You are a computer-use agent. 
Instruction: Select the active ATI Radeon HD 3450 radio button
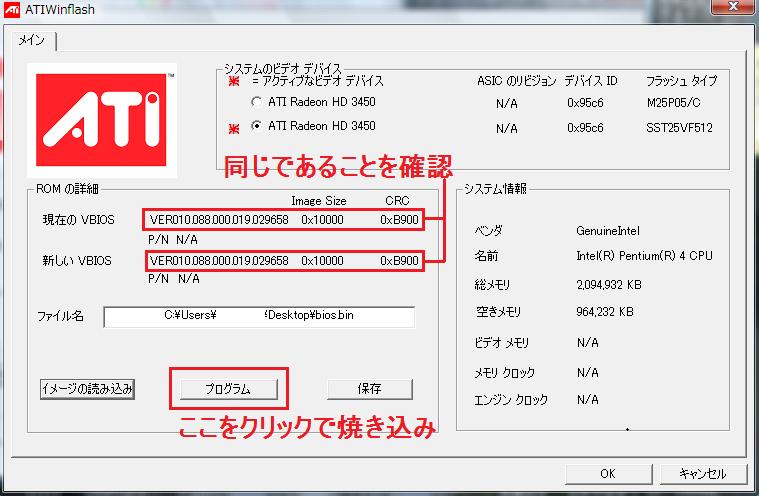(x=256, y=126)
